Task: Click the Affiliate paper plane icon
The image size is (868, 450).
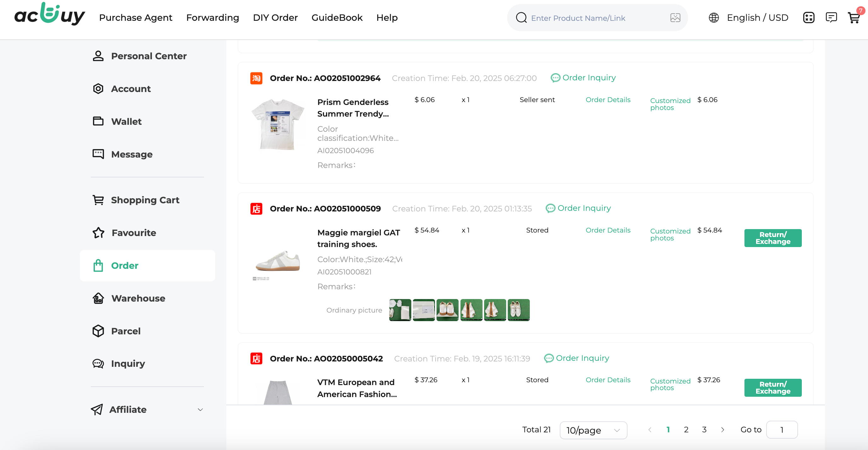Action: click(97, 410)
